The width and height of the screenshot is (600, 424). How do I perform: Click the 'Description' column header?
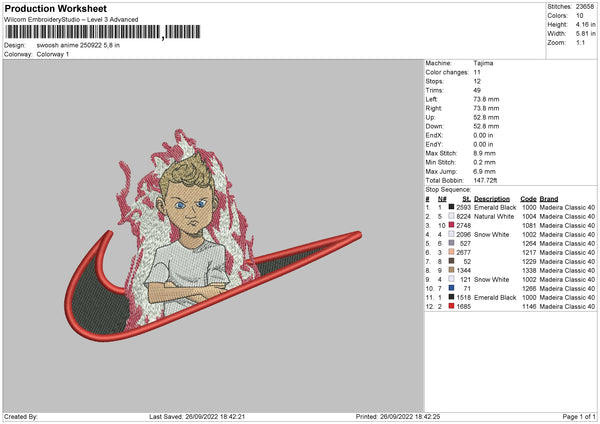[492, 199]
